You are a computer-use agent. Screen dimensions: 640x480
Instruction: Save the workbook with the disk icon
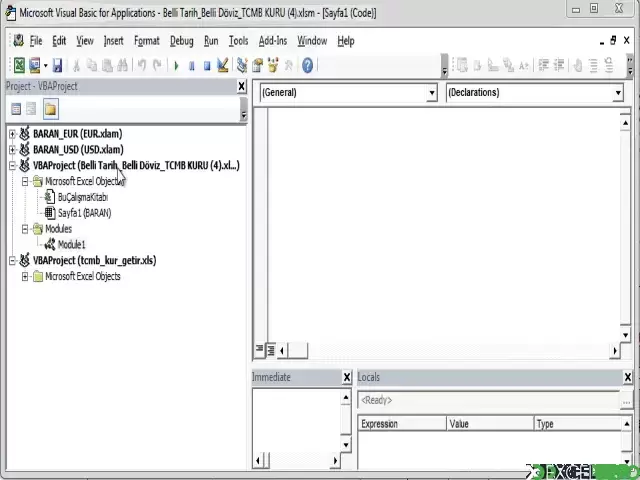pyautogui.click(x=57, y=65)
